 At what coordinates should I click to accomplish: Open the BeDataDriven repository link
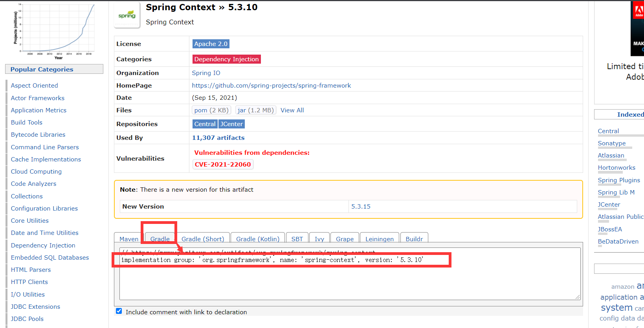pyautogui.click(x=618, y=242)
